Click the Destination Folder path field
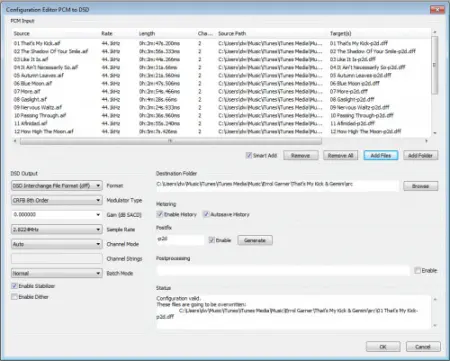 coord(277,186)
